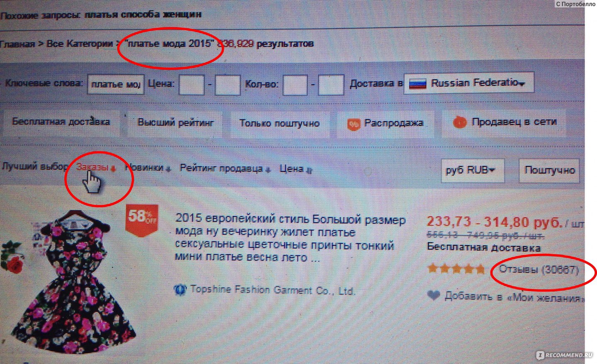Open the Отзывы (30667) reviews link
Screen dimensions: 597x364
click(539, 269)
